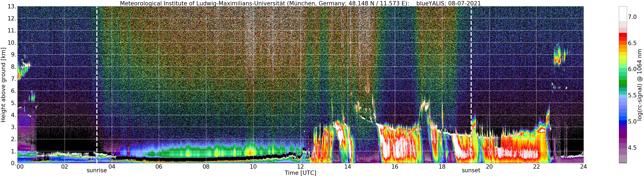Click the y-axis tick label '6.'
Screen dimensions: 644x177
[13, 91]
